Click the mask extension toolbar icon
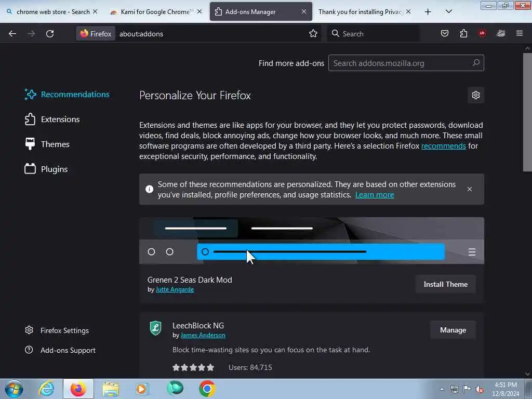This screenshot has height=399, width=532. 501,33
